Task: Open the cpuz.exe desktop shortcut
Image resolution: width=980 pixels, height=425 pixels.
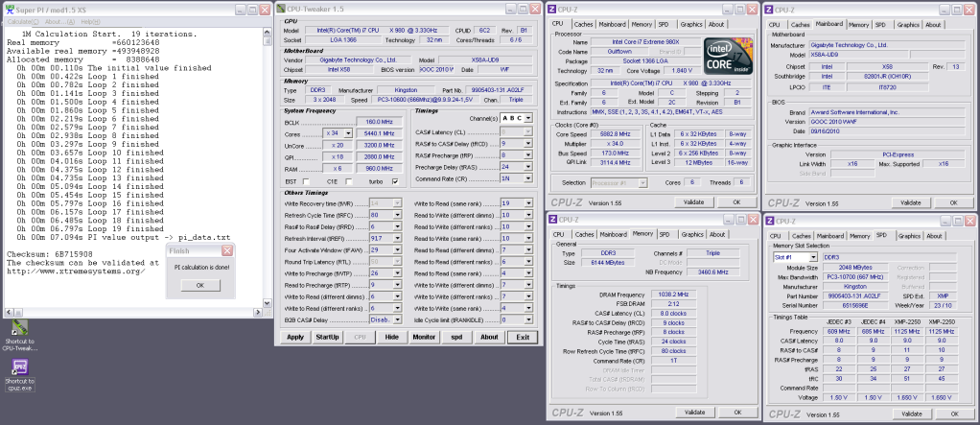Action: pos(19,367)
